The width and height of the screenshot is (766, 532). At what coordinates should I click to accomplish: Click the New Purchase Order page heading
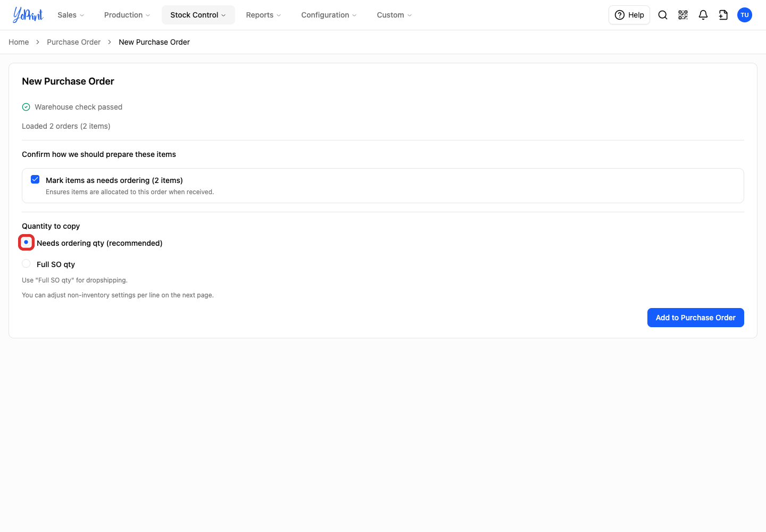point(68,81)
